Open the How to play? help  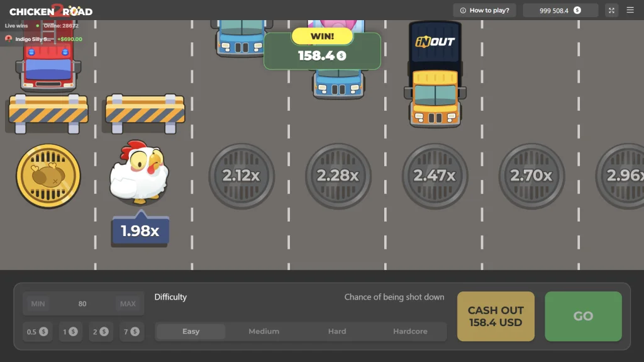[485, 10]
